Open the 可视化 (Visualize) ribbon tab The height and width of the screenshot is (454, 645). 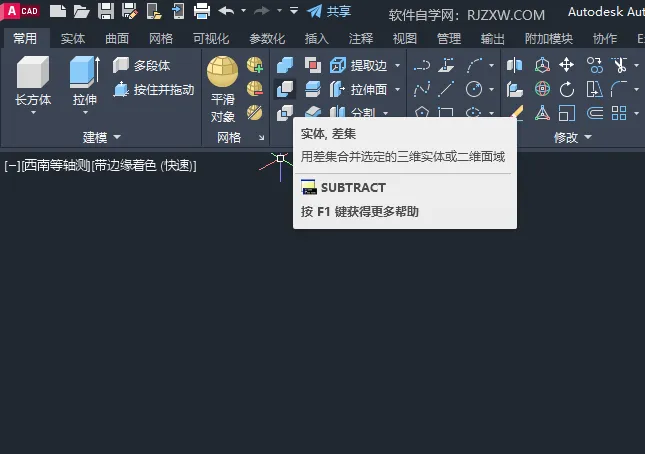pos(210,39)
